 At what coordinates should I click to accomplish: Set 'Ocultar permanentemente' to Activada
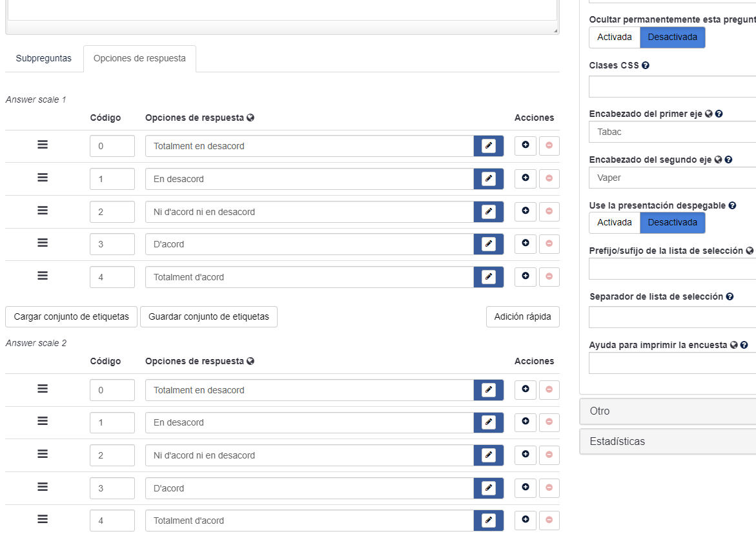pyautogui.click(x=614, y=37)
